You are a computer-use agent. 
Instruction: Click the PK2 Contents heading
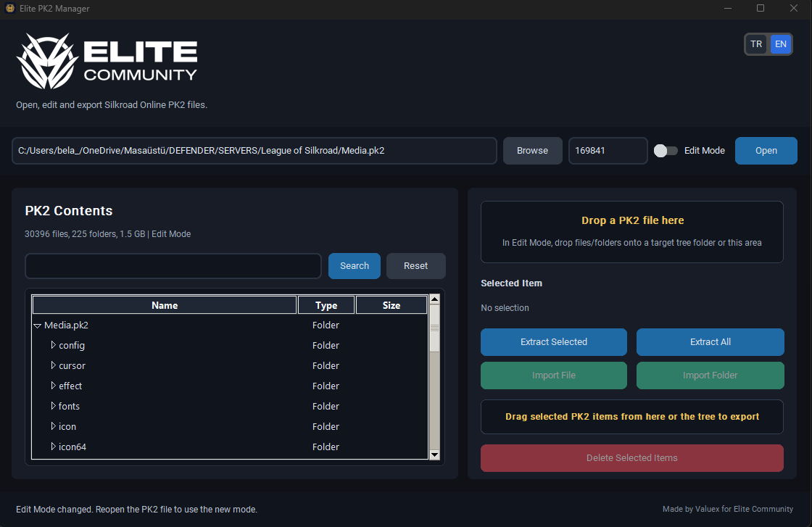(68, 211)
